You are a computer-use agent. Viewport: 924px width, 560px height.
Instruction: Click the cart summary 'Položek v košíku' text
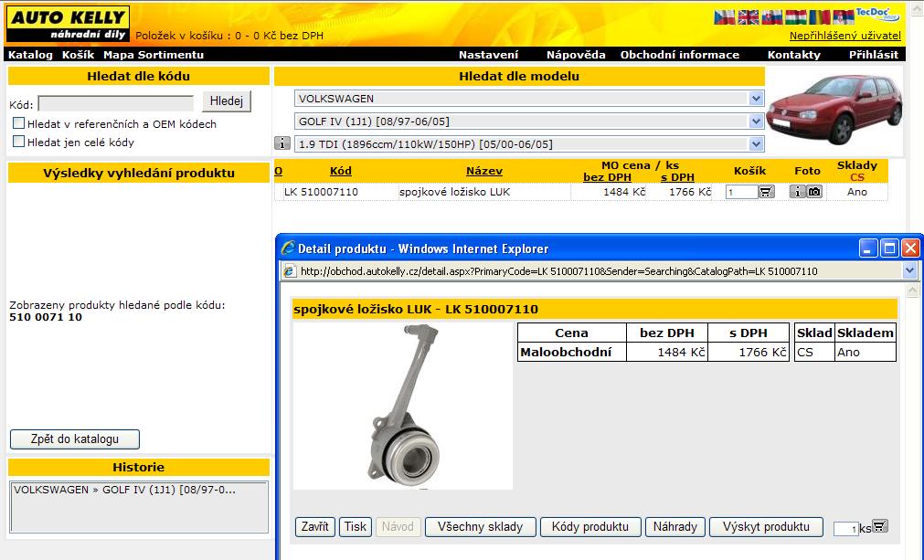click(x=229, y=36)
